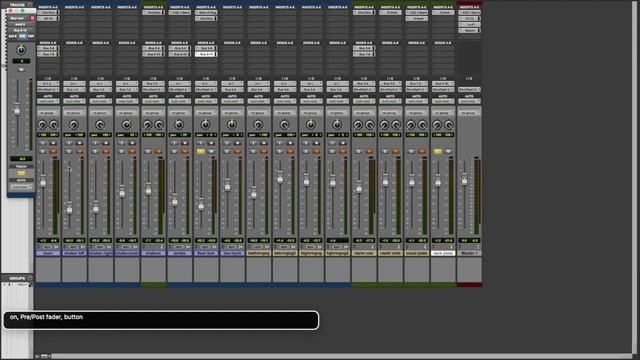Mute the shakers aux track

pos(158,152)
